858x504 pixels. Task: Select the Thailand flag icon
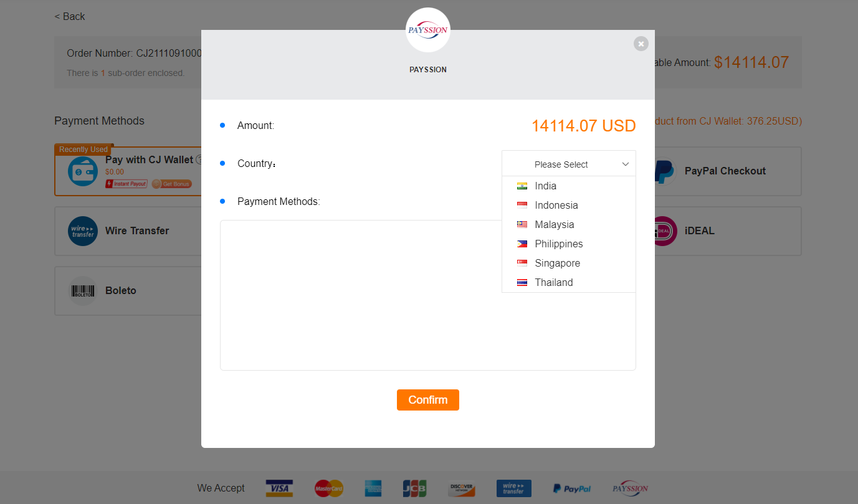(x=522, y=282)
